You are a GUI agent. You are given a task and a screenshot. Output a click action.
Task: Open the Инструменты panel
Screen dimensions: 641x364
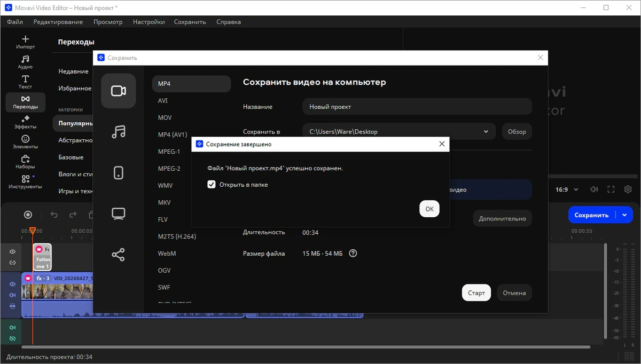tap(25, 182)
